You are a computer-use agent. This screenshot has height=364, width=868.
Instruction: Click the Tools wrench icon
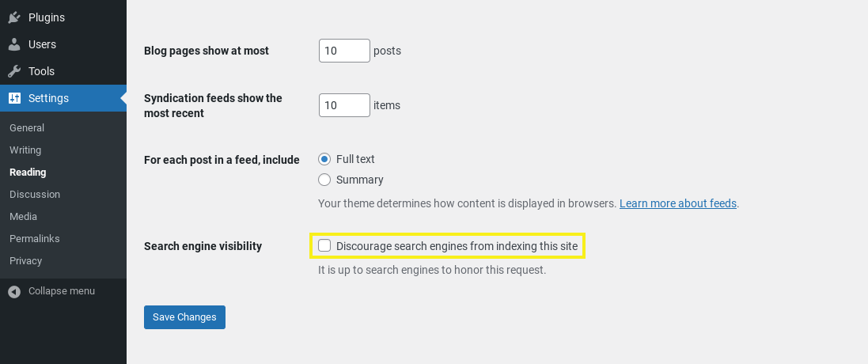coord(14,71)
